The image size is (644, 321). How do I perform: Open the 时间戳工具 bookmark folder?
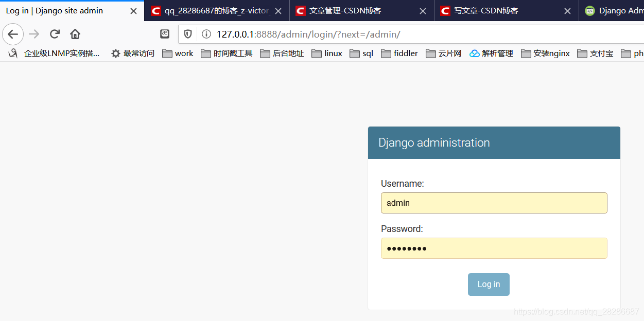pos(227,53)
